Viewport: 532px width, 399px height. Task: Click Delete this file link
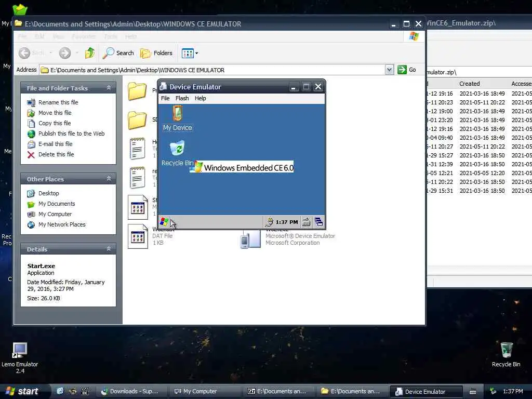coord(56,154)
